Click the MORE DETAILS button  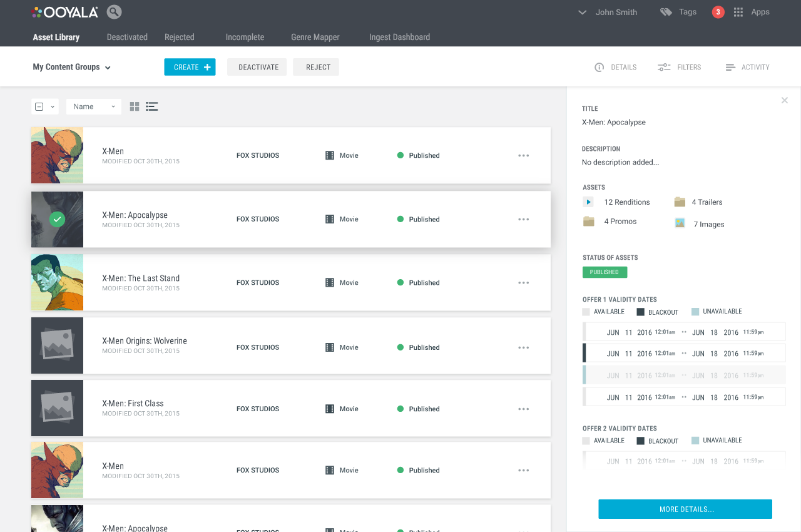click(x=685, y=509)
